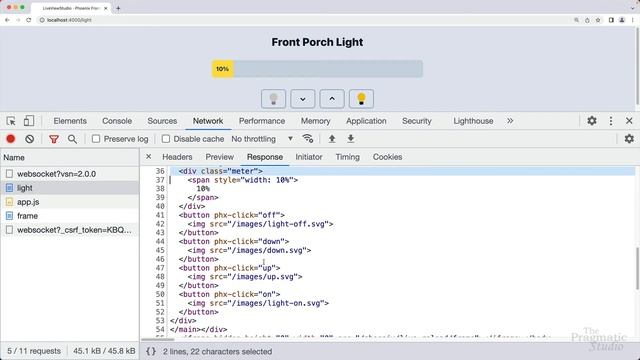Stop recording the network log
Screen dimensions: 640x360
pos(11,139)
